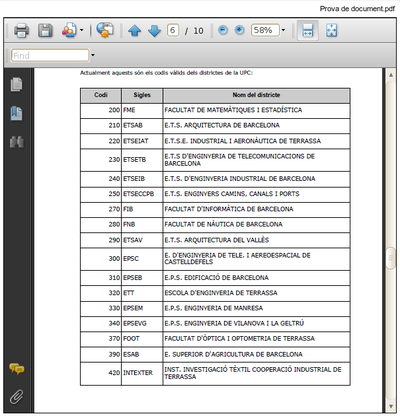Click the vertical scrollbar down arrow
Image resolution: width=400 pixels, height=416 pixels.
pyautogui.click(x=391, y=406)
